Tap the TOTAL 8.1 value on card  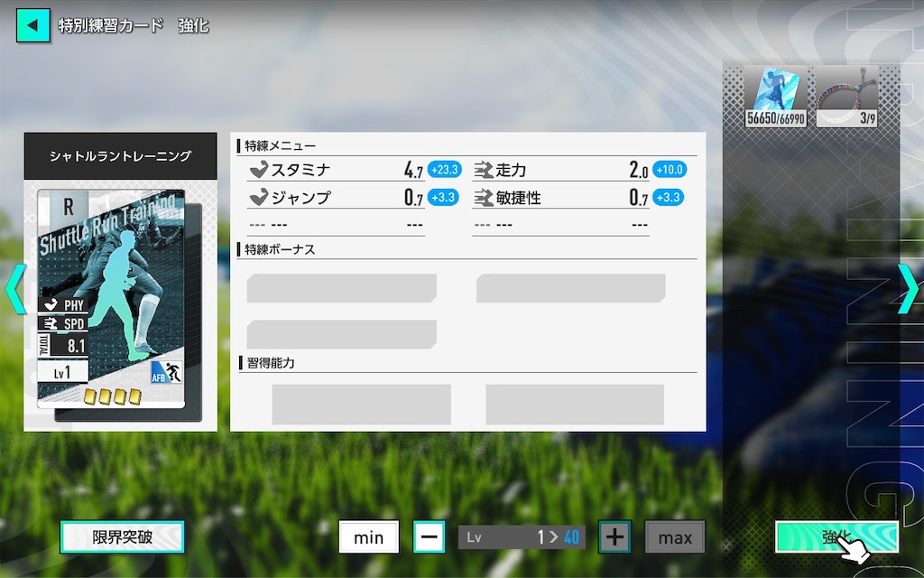64,346
